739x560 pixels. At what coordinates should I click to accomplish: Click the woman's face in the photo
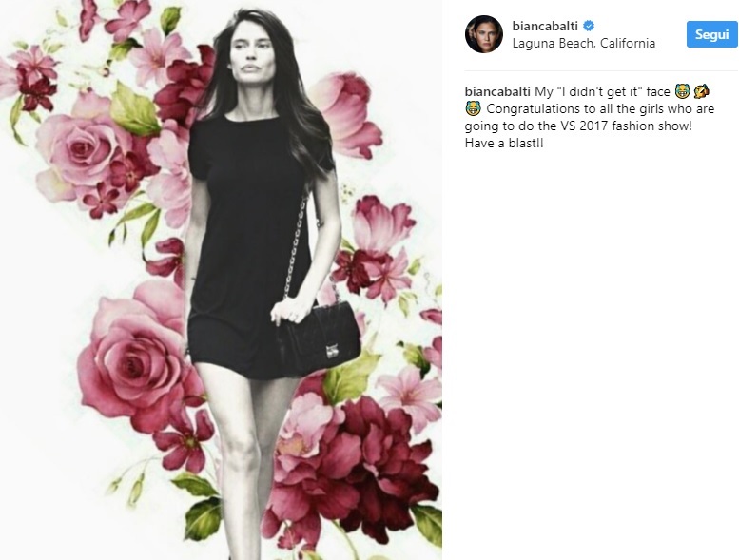251,54
